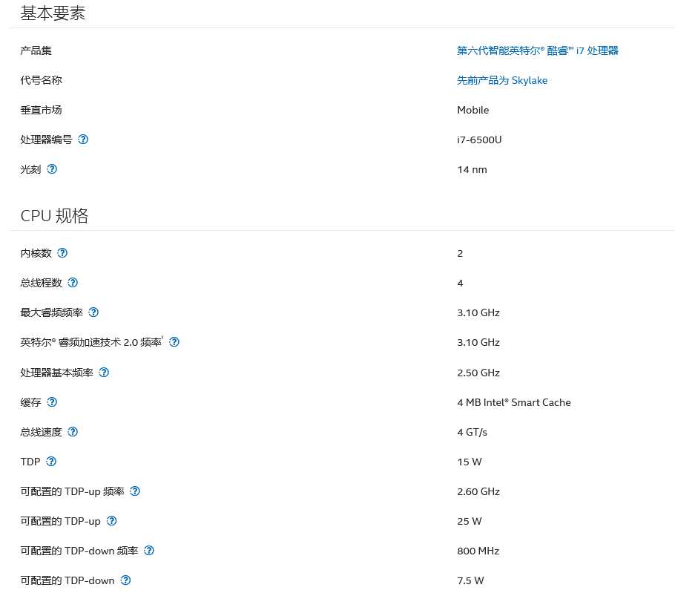675x616 pixels.
Task: Open the 第六代智能英特尔酷睿 i7 处理器 link
Action: pos(537,50)
